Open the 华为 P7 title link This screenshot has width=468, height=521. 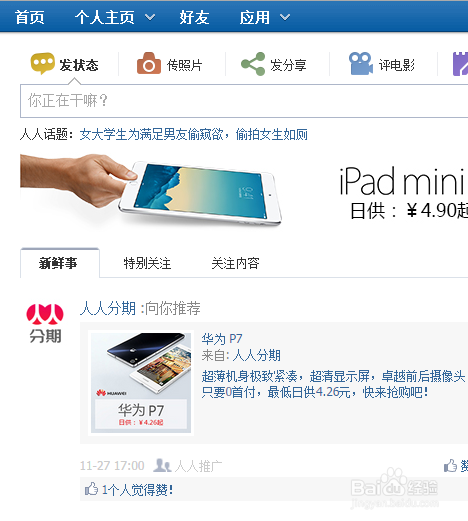click(x=222, y=339)
